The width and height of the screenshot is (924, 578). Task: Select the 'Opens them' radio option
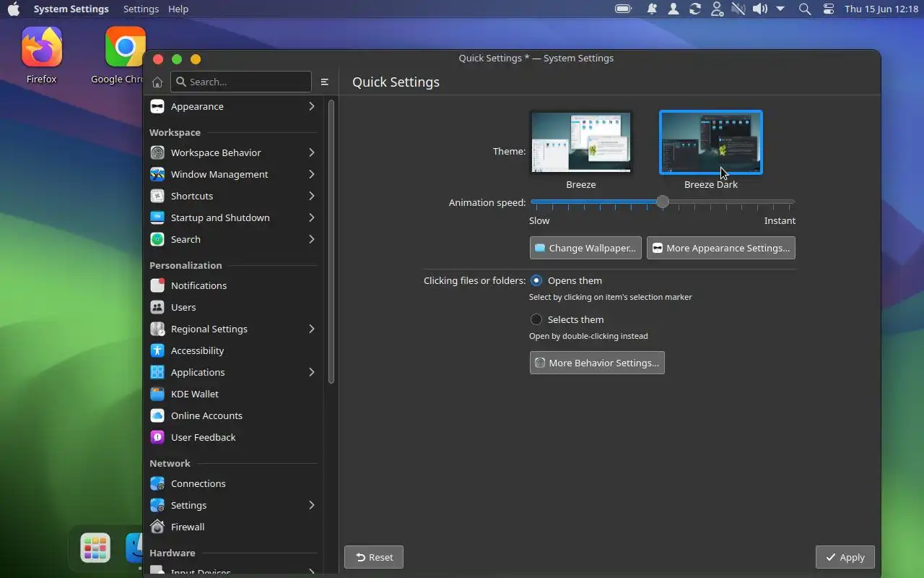point(536,280)
